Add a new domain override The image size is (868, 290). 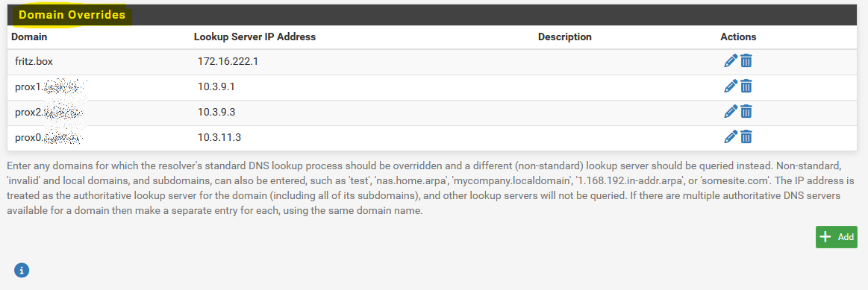pyautogui.click(x=836, y=237)
